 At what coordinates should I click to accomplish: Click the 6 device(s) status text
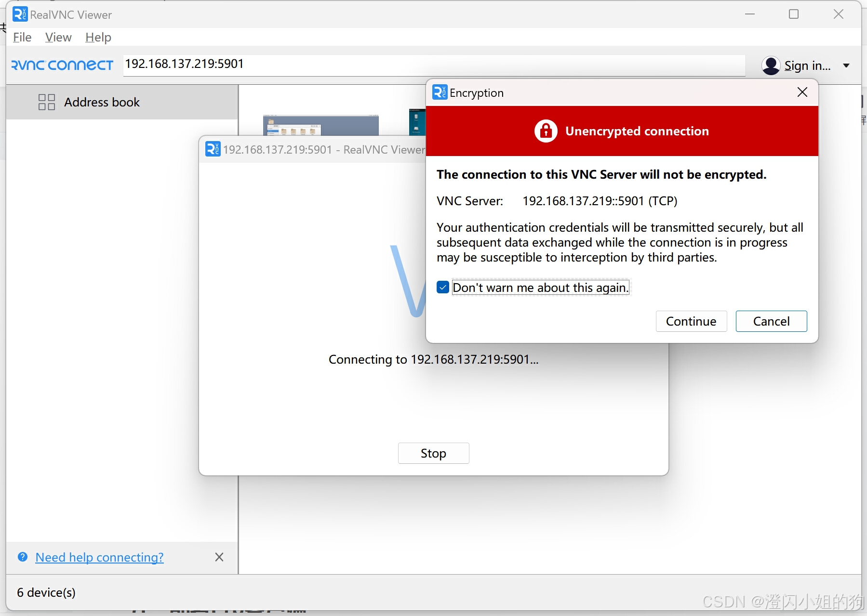(x=46, y=592)
